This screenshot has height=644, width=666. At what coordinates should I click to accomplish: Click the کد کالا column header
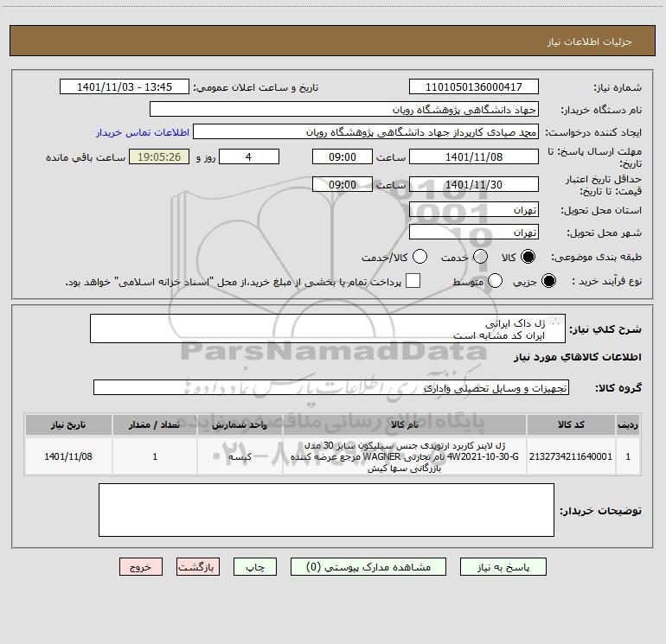point(571,425)
